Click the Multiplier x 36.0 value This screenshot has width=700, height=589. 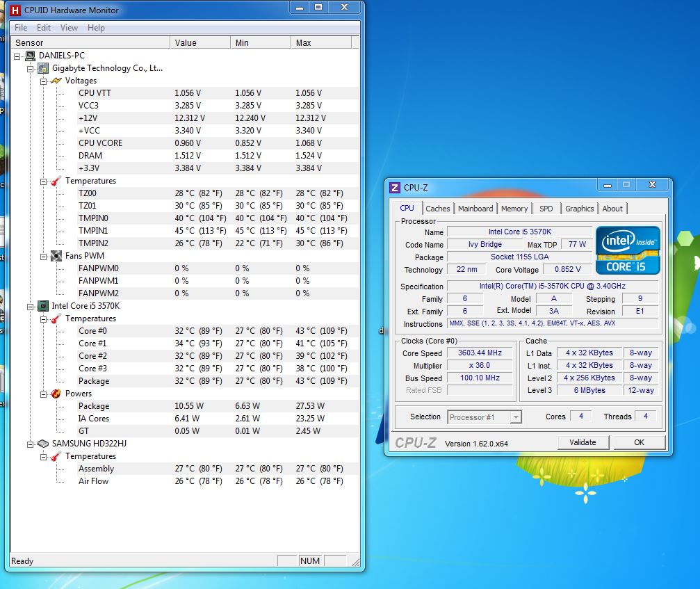pos(480,365)
